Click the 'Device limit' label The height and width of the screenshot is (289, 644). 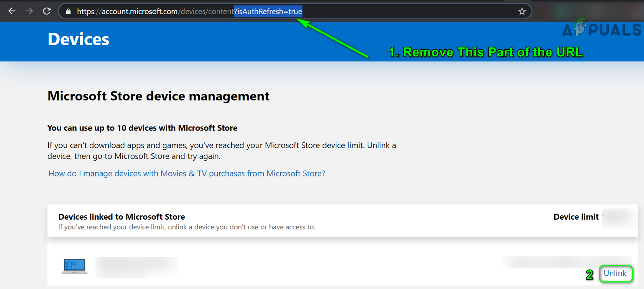tap(576, 217)
